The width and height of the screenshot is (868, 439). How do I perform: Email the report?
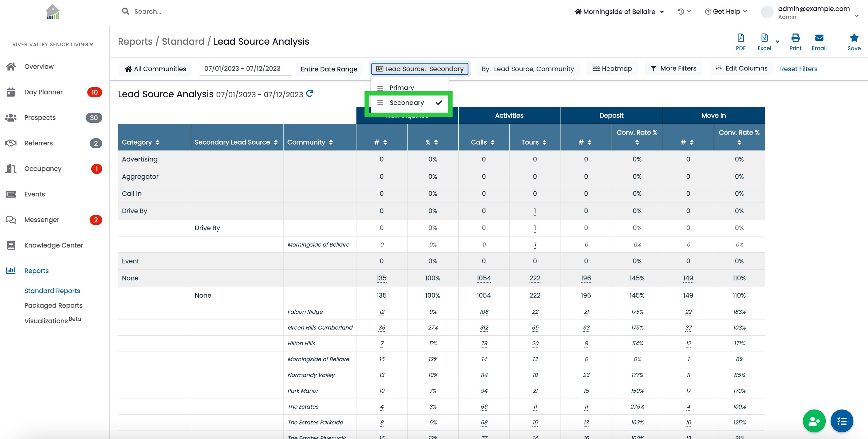coord(819,42)
